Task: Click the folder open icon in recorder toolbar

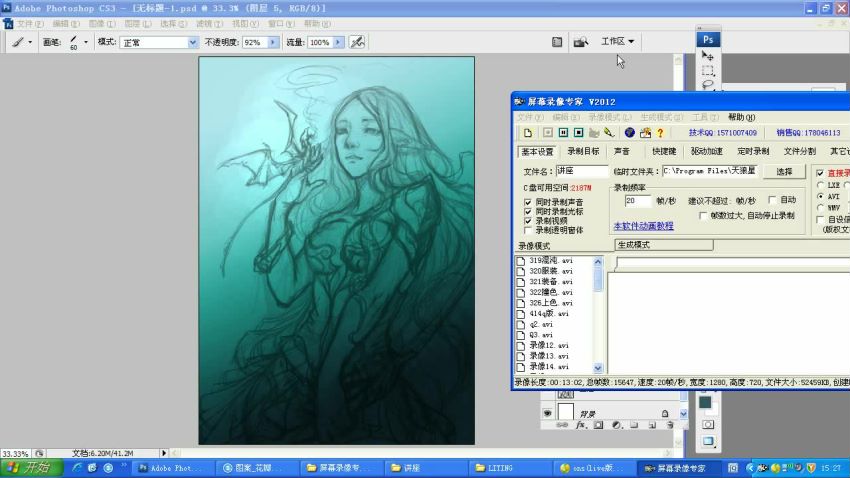Action: pyautogui.click(x=594, y=133)
